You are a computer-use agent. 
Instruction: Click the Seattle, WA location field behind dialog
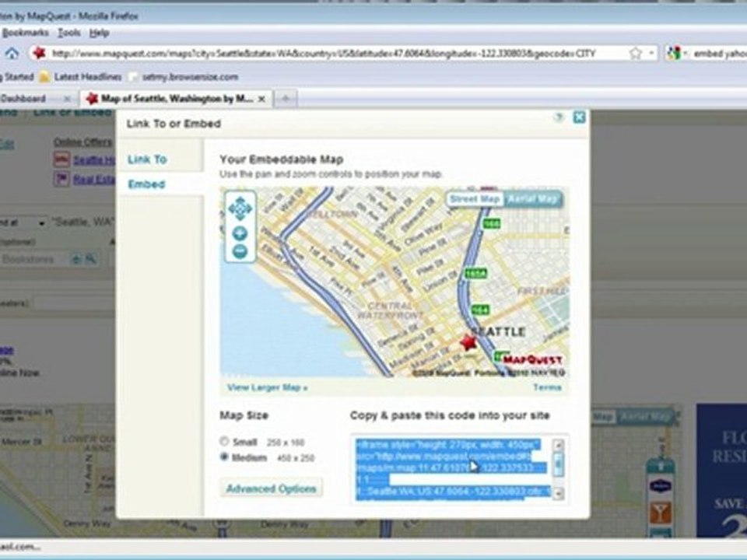[83, 222]
